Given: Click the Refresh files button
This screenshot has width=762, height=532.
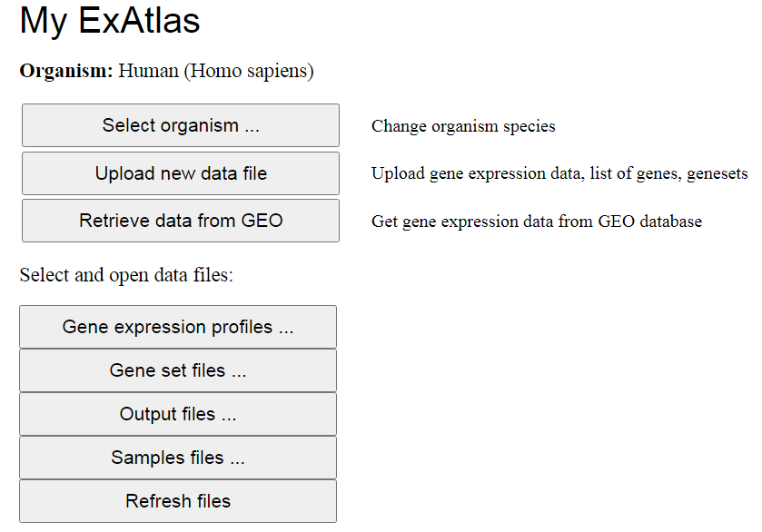Looking at the screenshot, I should pos(178,501).
